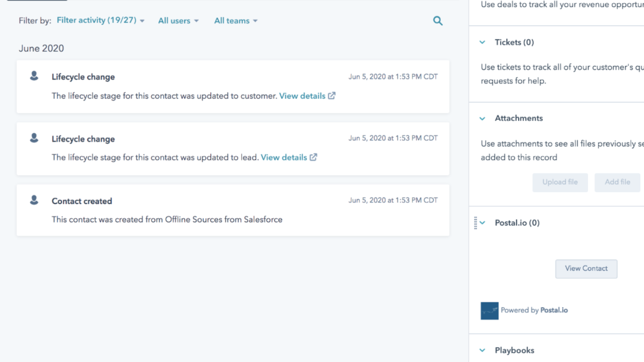Open the All teams dropdown
The width and height of the screenshot is (644, 362).
pos(235,21)
